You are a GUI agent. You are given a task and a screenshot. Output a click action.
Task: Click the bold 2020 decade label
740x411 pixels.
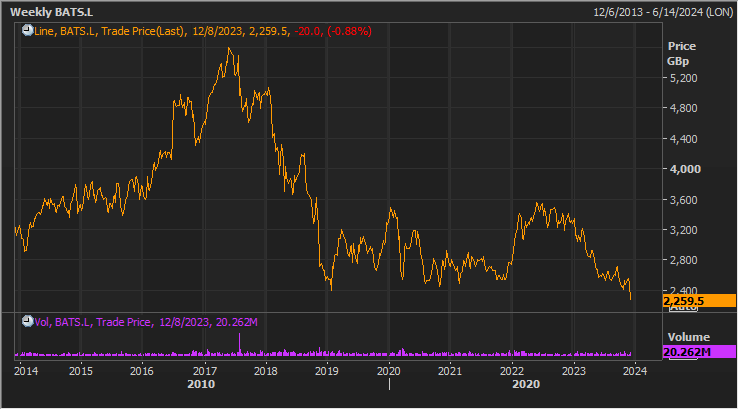point(526,384)
